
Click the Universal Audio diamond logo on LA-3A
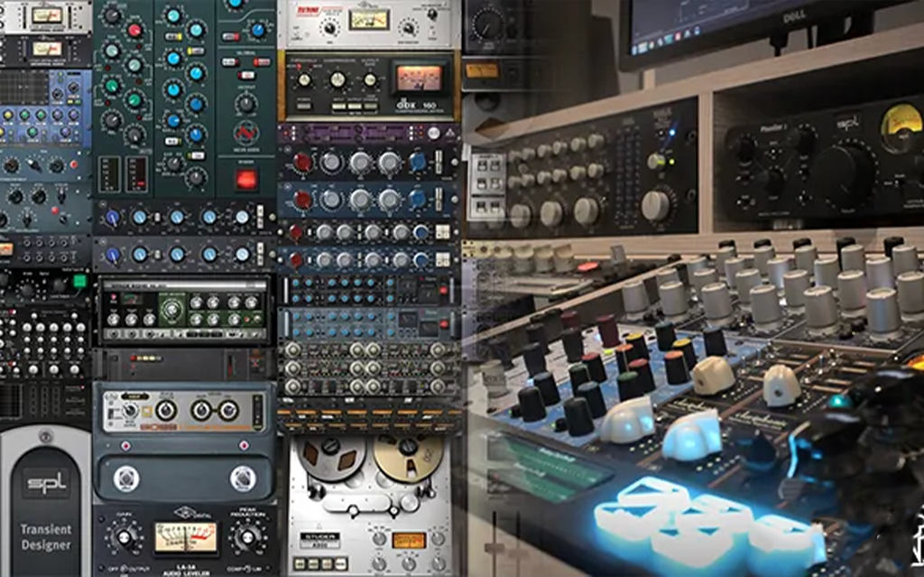184,513
